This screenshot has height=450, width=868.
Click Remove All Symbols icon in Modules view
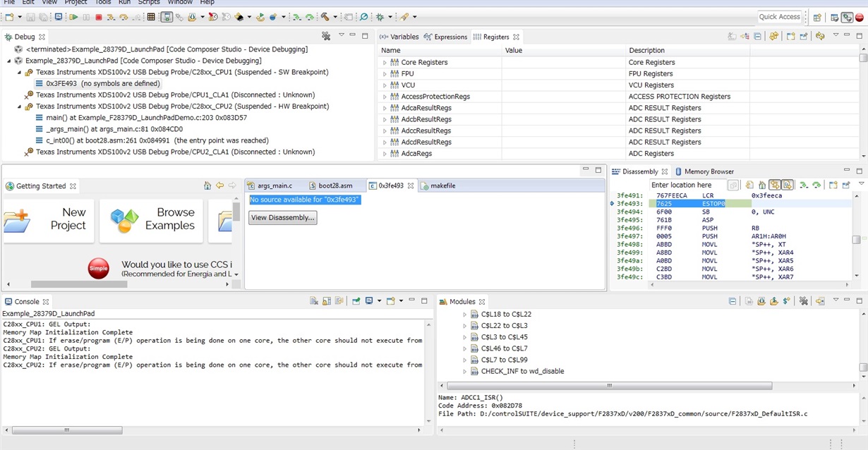(804, 301)
